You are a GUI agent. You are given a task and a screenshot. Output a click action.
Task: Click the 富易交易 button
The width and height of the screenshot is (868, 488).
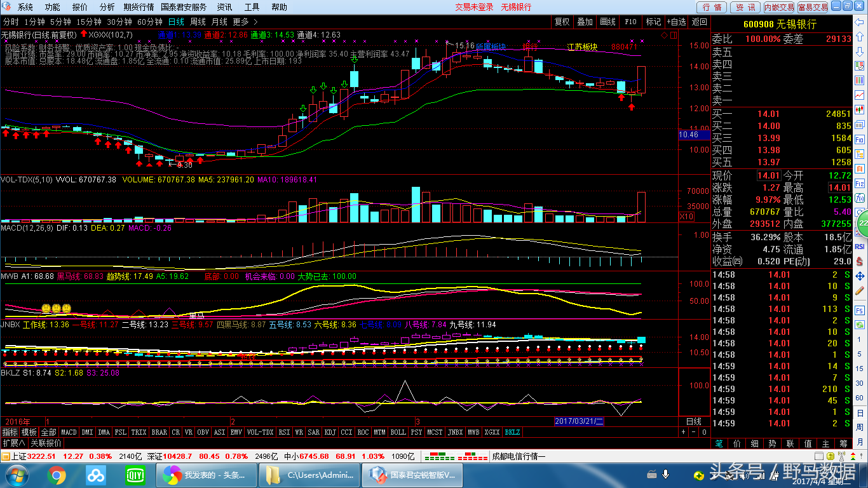(x=813, y=7)
